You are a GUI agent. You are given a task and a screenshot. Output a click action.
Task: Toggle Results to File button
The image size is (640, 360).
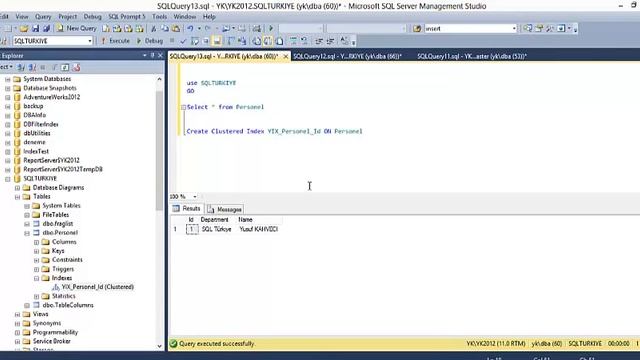point(280,41)
